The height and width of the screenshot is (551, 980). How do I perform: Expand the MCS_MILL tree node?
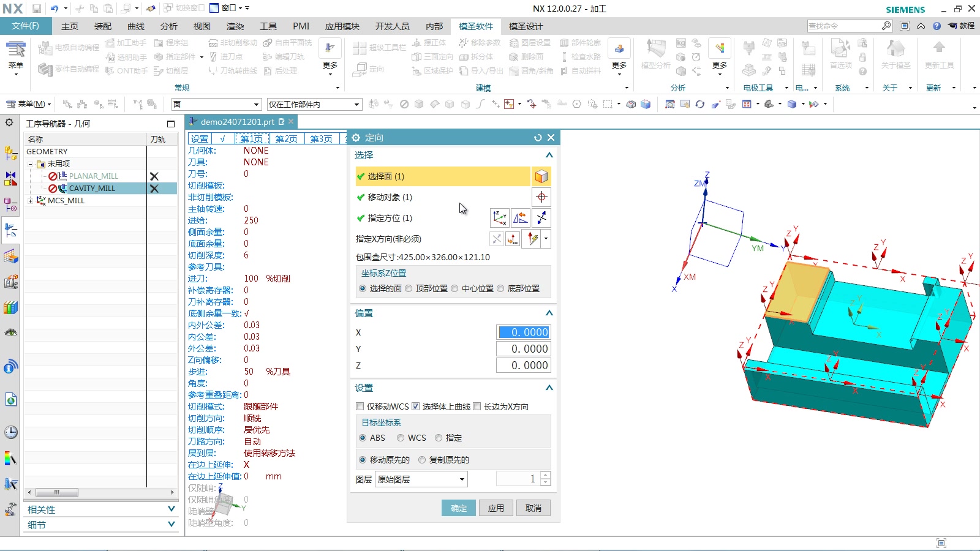coord(30,201)
